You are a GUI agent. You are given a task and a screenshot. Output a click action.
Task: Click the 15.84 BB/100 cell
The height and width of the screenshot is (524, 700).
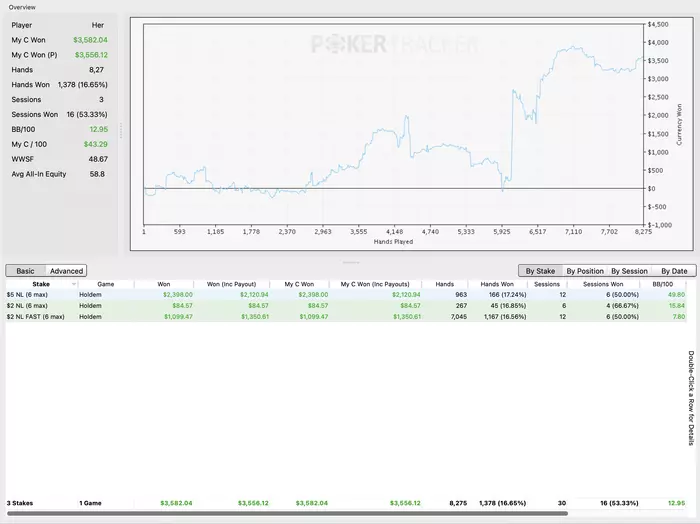click(x=677, y=306)
